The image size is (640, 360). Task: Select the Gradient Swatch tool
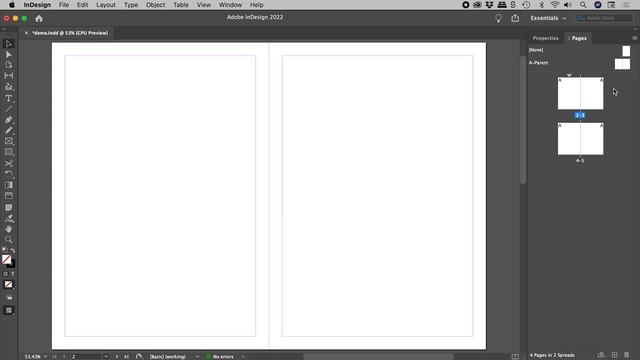click(9, 185)
